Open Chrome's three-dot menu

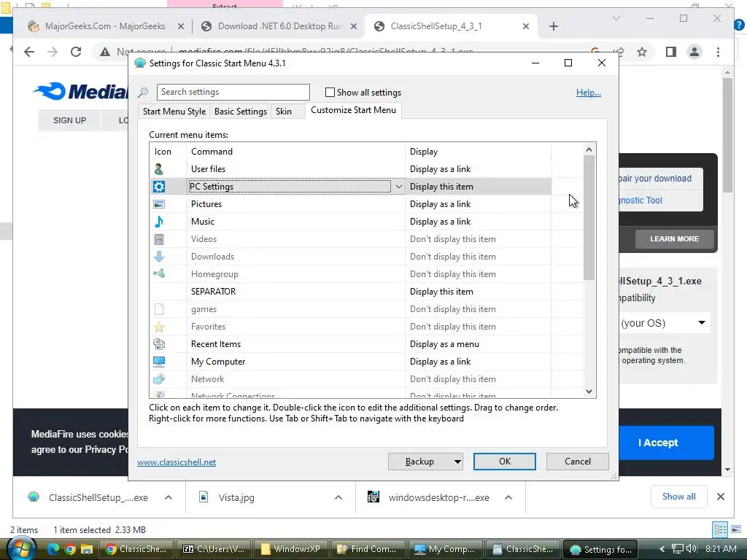pos(718,52)
